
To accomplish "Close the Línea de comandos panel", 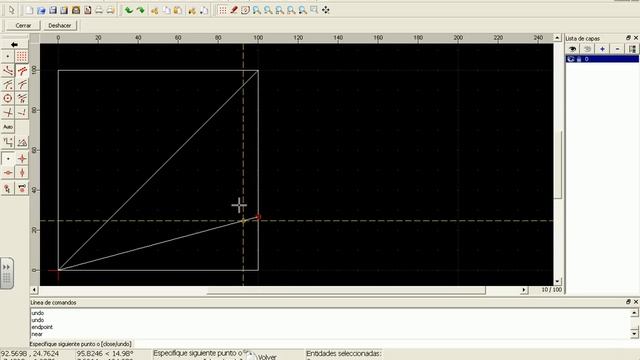I will [x=636, y=302].
